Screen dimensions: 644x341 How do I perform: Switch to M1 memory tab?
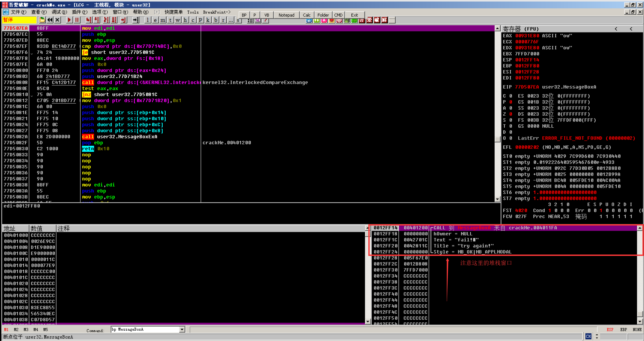pyautogui.click(x=6, y=329)
